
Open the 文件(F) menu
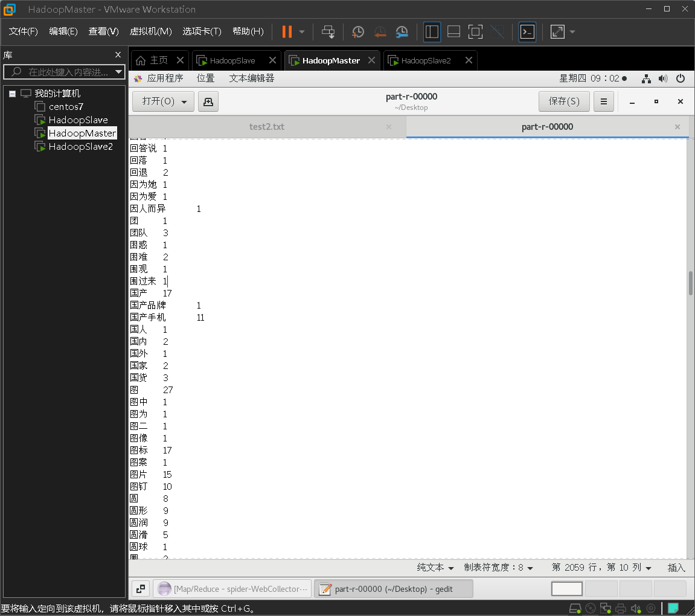(x=24, y=31)
